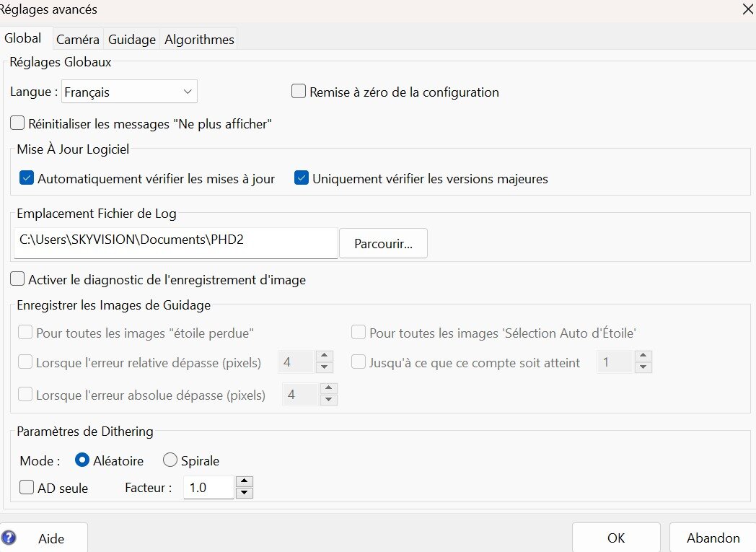This screenshot has width=756, height=552.
Task: Uncheck Automatiquement vérifier les mises à jour
Action: click(x=27, y=178)
